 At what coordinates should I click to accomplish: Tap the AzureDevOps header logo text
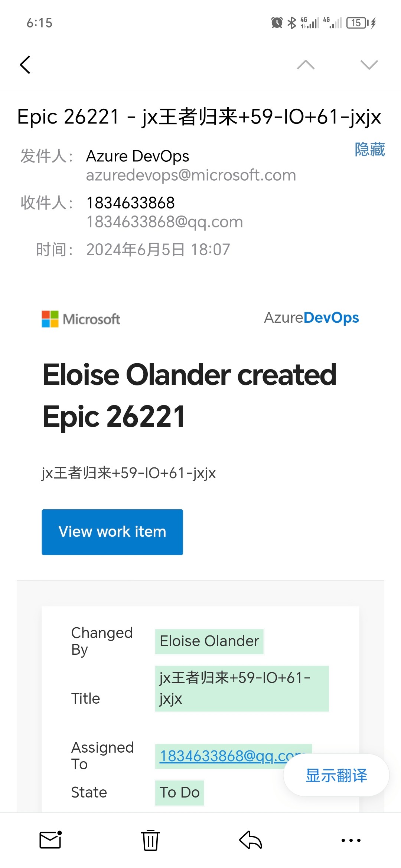[x=311, y=318]
